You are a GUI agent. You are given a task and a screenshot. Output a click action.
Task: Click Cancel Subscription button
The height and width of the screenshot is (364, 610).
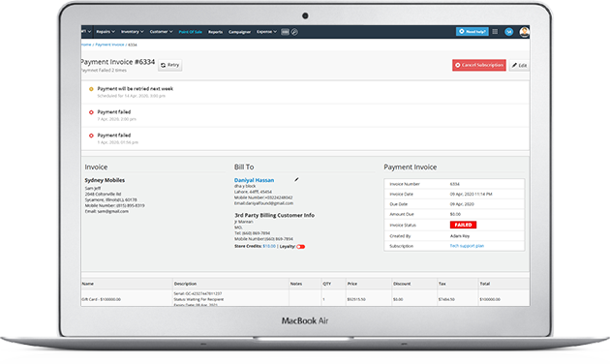pyautogui.click(x=479, y=65)
